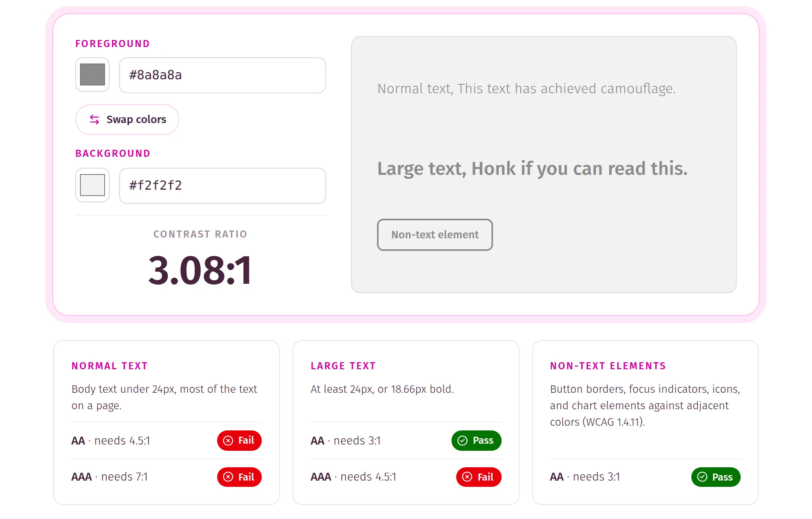
Task: Click the 'This text has achieved camouflage' sample
Action: pos(566,89)
